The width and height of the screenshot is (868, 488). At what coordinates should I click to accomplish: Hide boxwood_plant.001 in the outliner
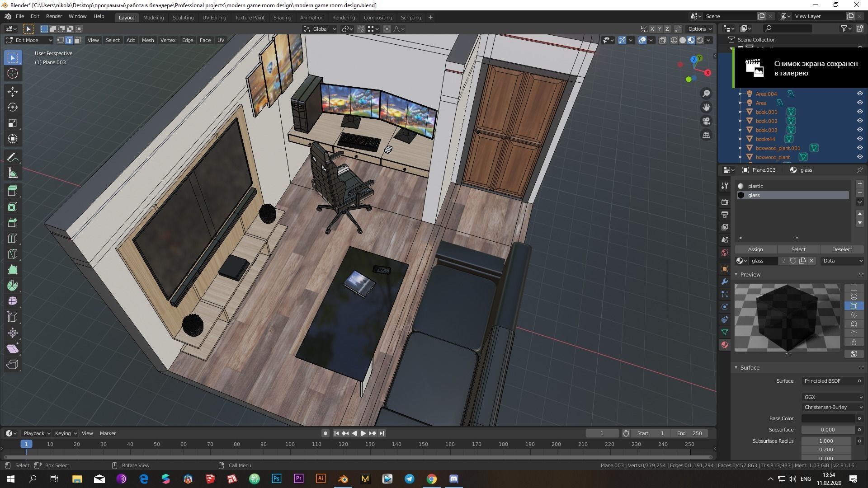click(859, 148)
